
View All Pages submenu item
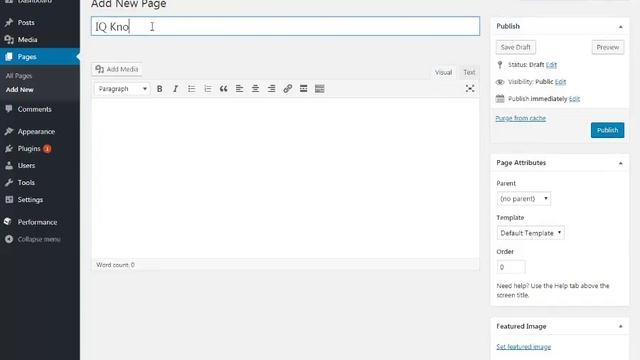pos(19,76)
